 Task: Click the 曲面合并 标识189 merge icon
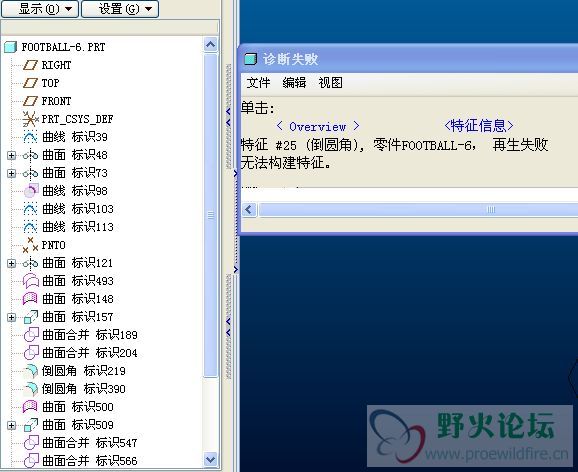[x=31, y=335]
